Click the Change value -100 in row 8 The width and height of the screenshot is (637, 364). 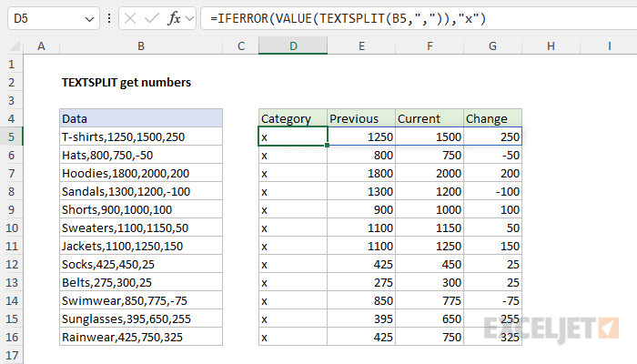tap(493, 191)
